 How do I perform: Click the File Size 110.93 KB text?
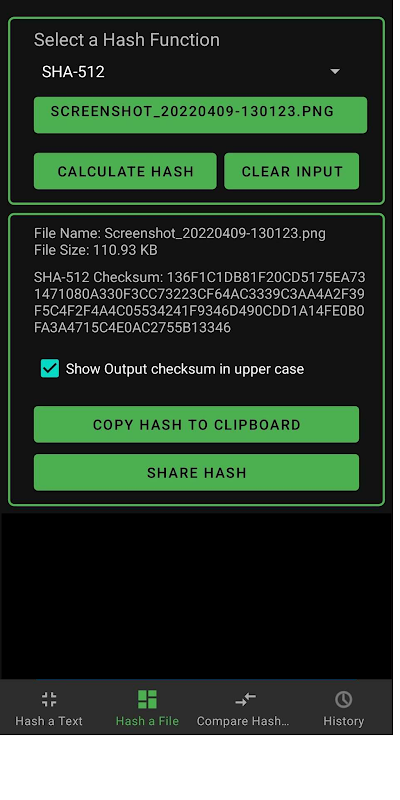coord(95,250)
